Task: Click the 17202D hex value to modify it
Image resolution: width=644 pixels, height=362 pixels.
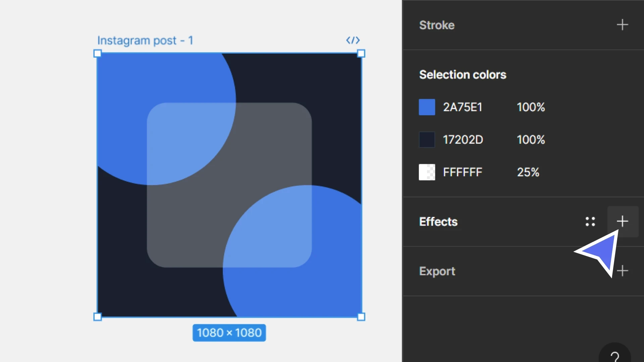Action: (463, 139)
